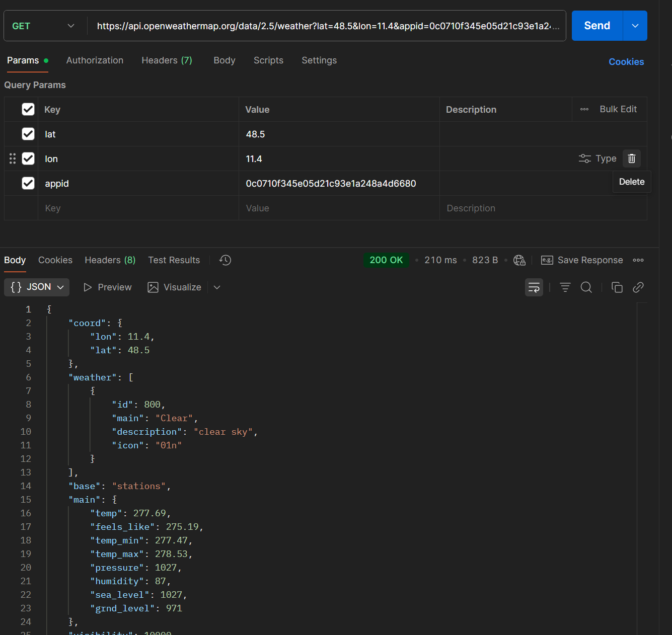Uncheck the lat parameter checkbox
The height and width of the screenshot is (635, 672).
[28, 134]
